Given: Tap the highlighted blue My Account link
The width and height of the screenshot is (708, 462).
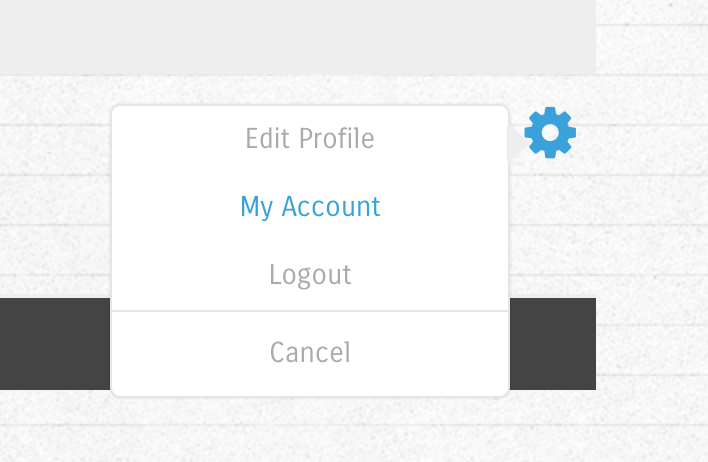Looking at the screenshot, I should point(310,207).
